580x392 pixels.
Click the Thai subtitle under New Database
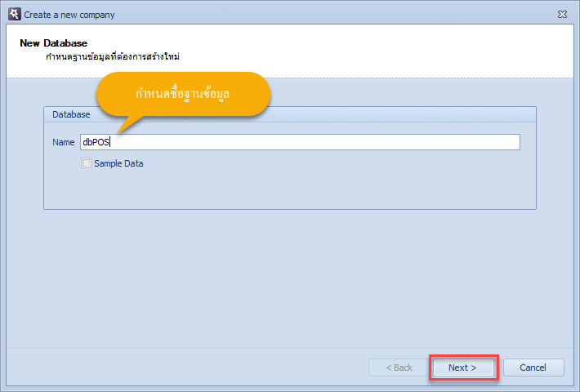pos(113,56)
